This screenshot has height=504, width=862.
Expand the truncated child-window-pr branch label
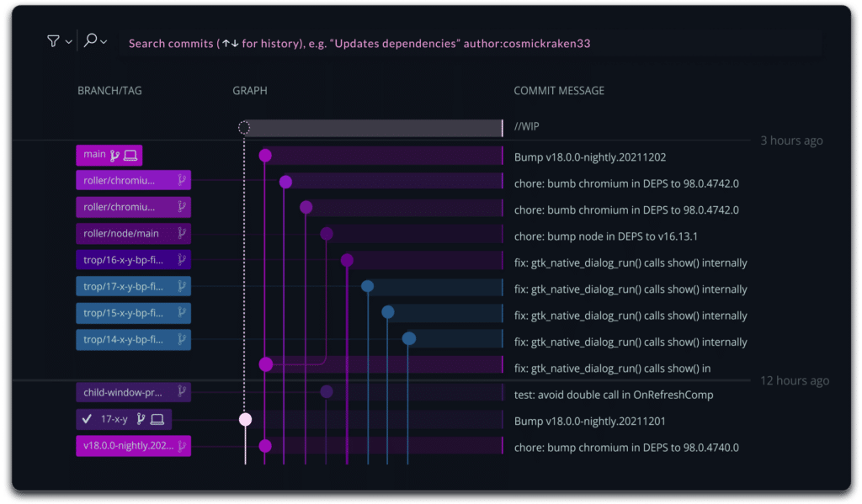pos(126,391)
